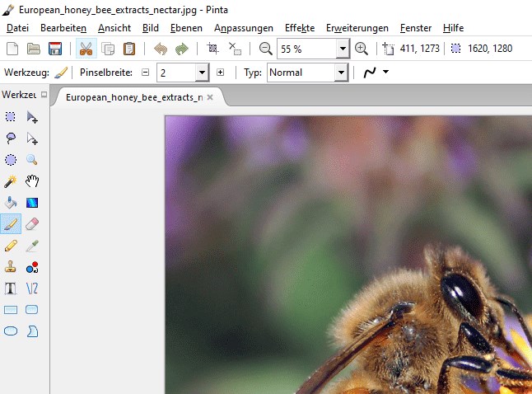Click the Gradient tool
The height and width of the screenshot is (394, 532).
click(x=32, y=203)
